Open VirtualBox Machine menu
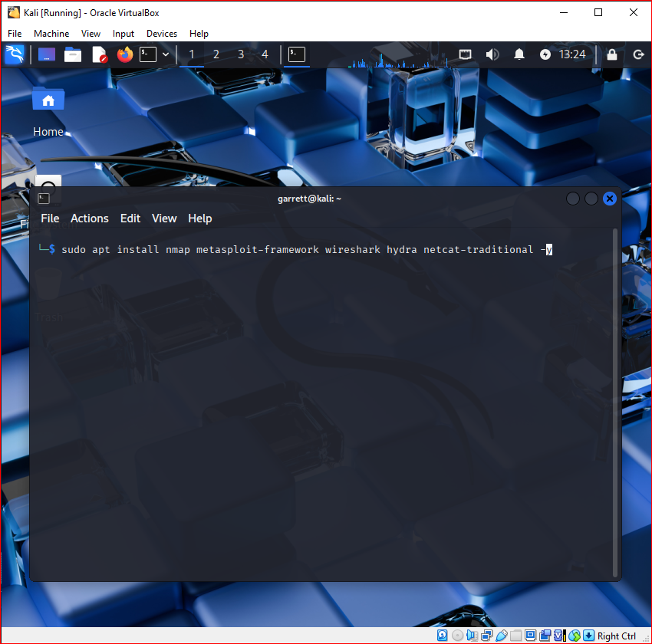The width and height of the screenshot is (652, 644). click(x=51, y=34)
